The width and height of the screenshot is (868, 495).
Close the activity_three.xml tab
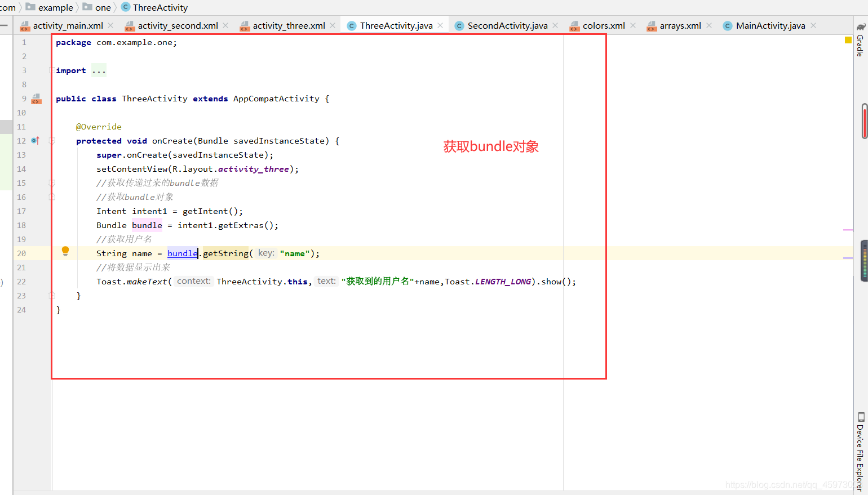[x=333, y=25]
